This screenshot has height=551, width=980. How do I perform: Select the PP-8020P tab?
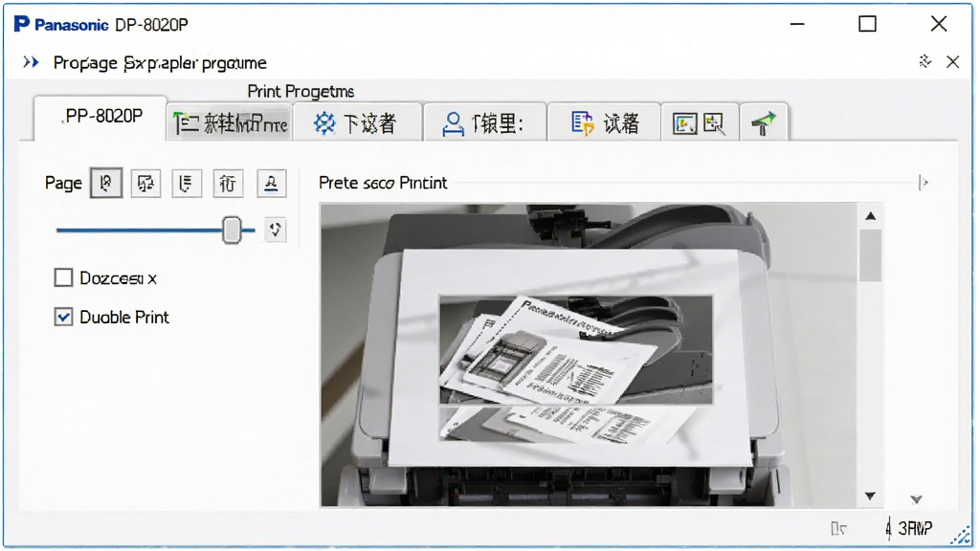tap(101, 118)
